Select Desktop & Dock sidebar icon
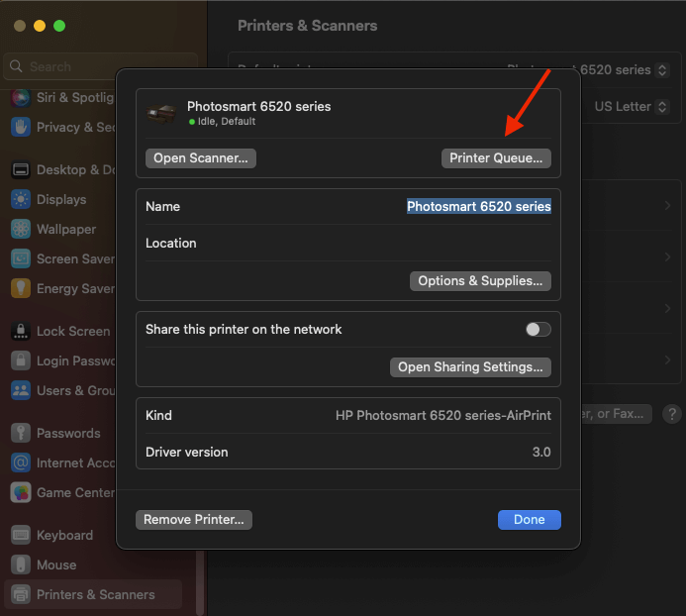Viewport: 686px width, 616px height. 21,169
